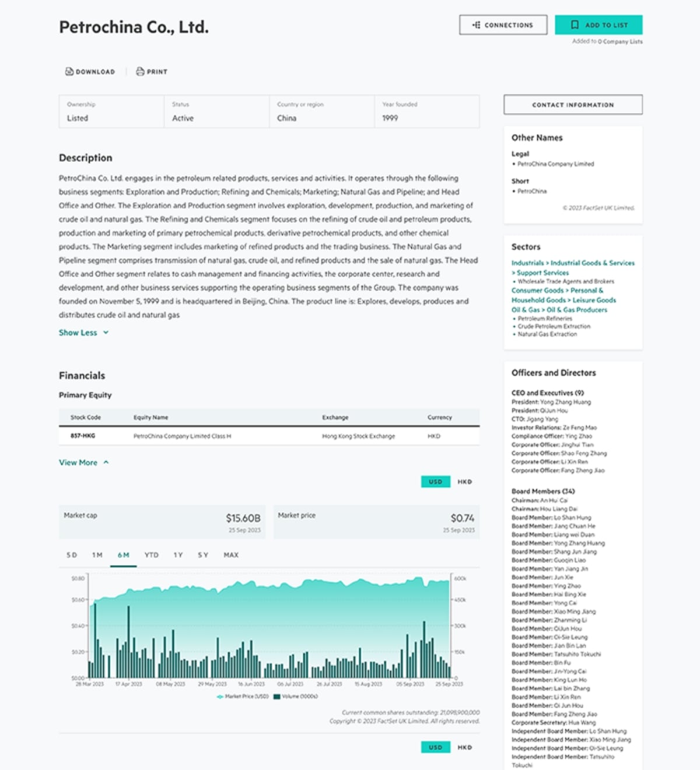Click the bookmark icon in Add to List

[x=575, y=25]
